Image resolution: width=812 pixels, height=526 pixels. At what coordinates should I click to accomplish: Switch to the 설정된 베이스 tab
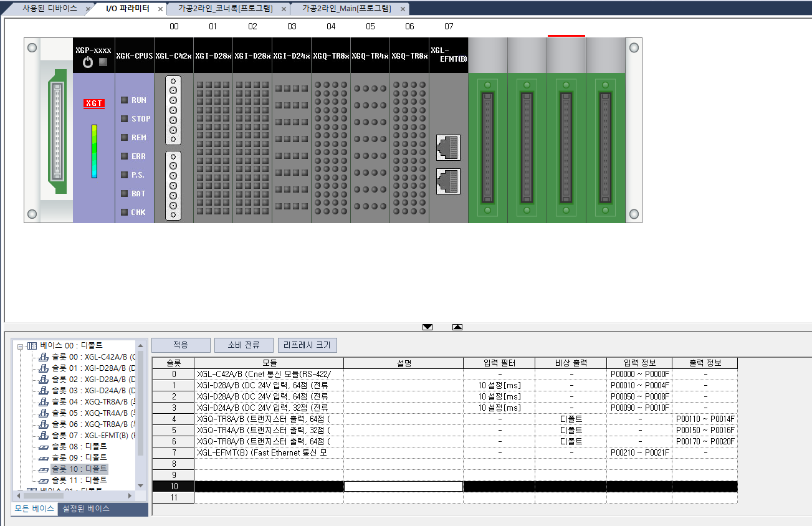[86, 509]
